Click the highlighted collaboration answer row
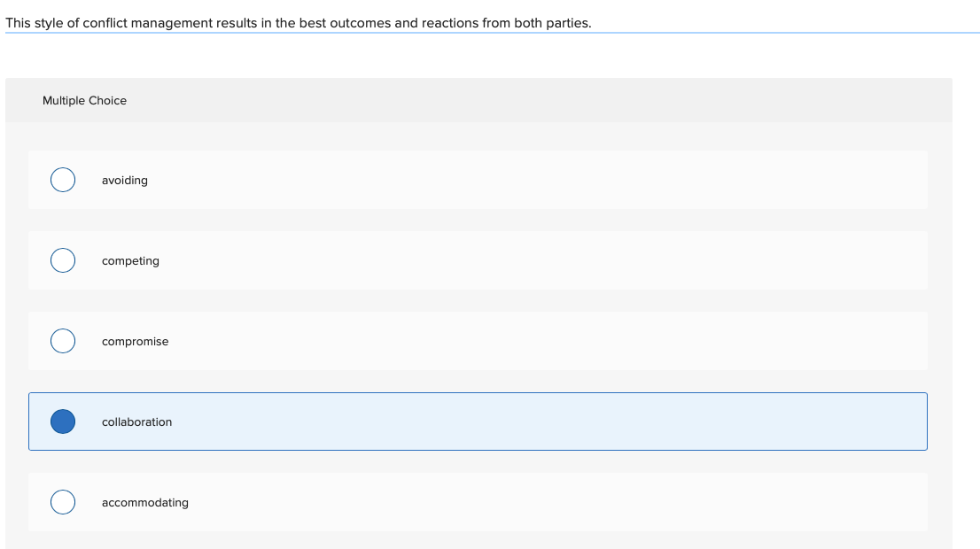The width and height of the screenshot is (980, 549). 354,421
